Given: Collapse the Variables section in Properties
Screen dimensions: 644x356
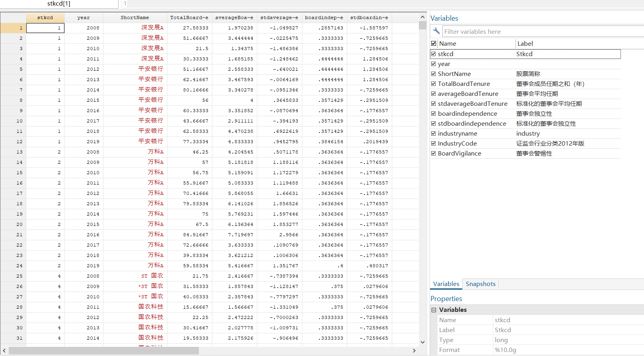Looking at the screenshot, I should coord(434,310).
